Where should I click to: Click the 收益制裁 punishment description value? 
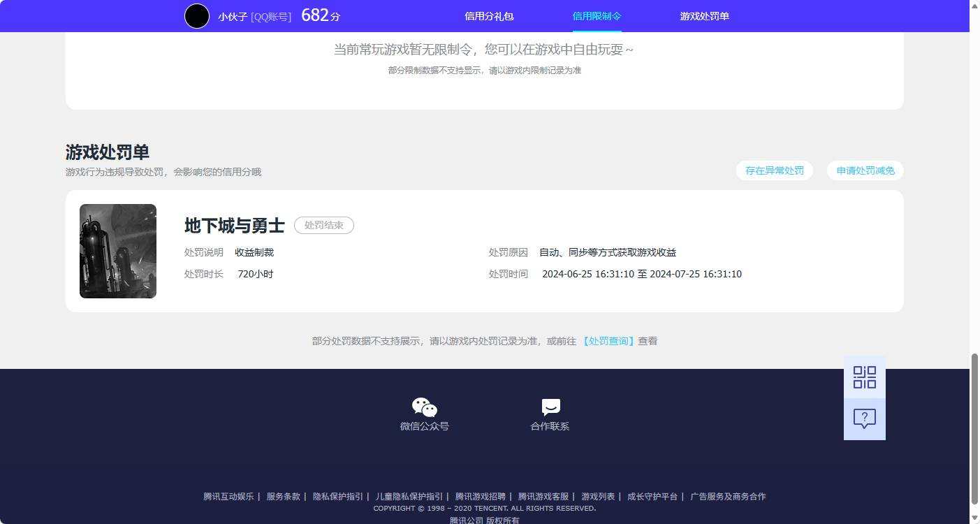coord(254,252)
